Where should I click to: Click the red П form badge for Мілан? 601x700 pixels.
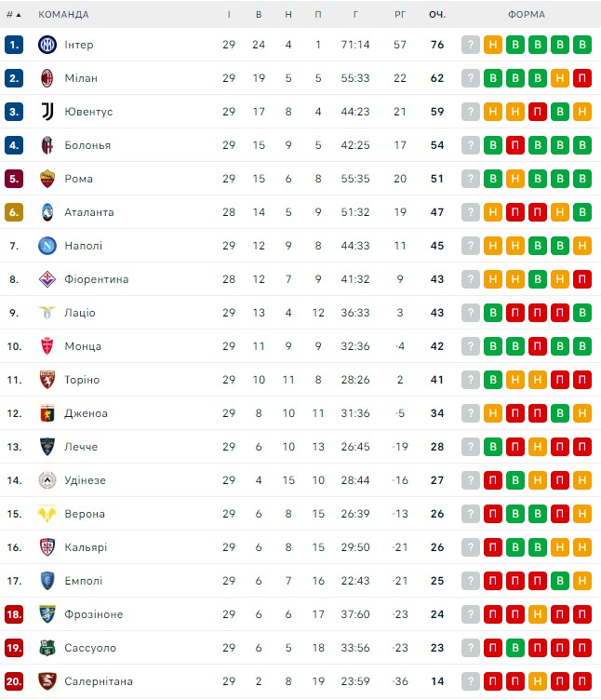pyautogui.click(x=582, y=78)
